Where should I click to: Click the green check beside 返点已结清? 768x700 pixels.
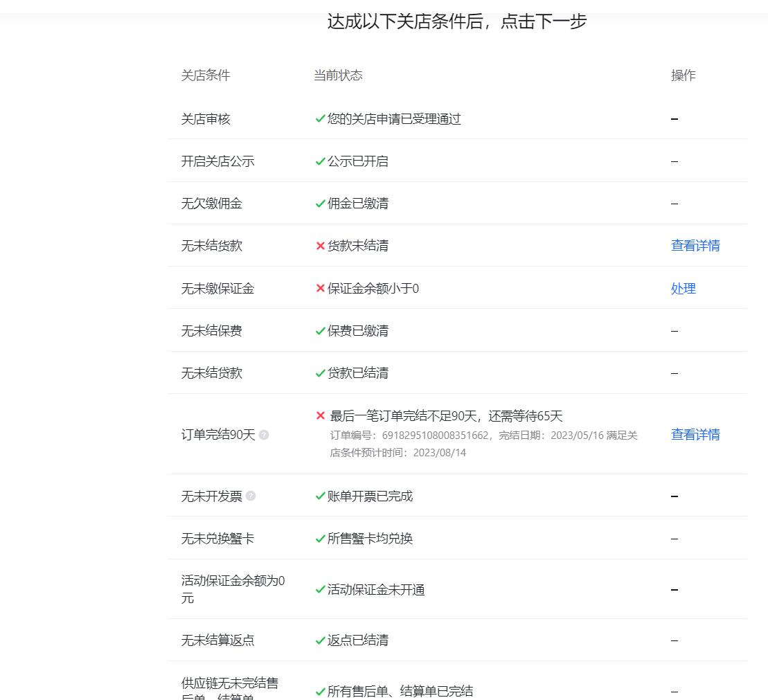[x=319, y=640]
